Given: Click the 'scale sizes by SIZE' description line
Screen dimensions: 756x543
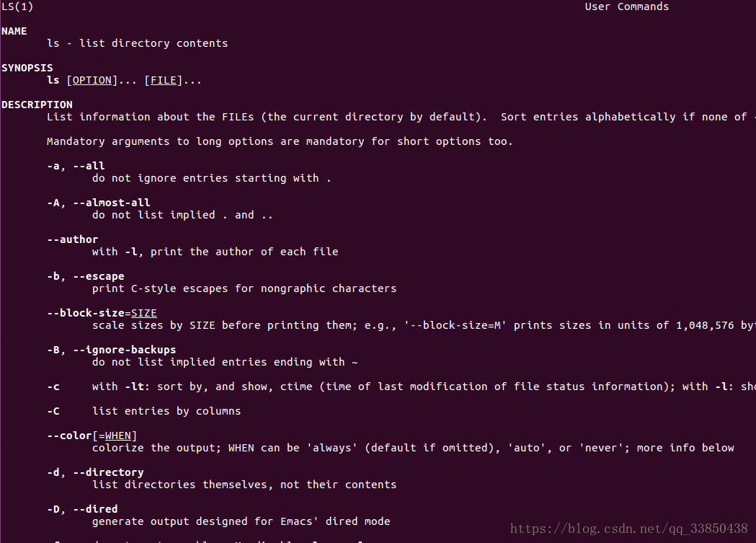Looking at the screenshot, I should [x=424, y=325].
